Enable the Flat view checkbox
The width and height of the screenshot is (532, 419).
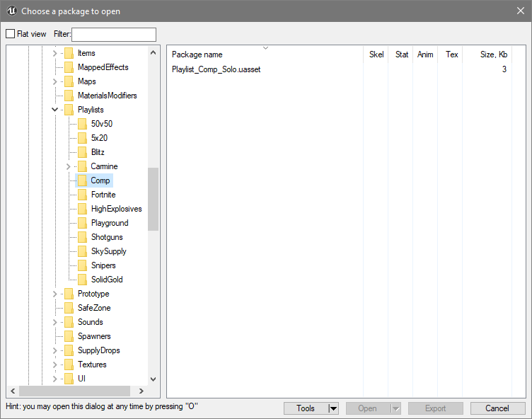tap(11, 34)
